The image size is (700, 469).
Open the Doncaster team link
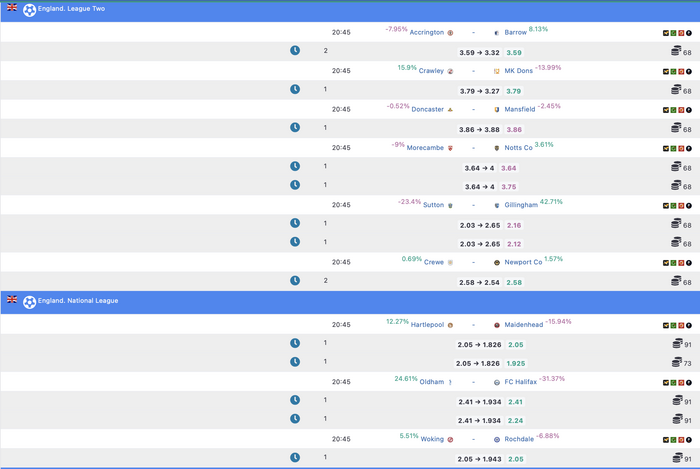click(428, 109)
